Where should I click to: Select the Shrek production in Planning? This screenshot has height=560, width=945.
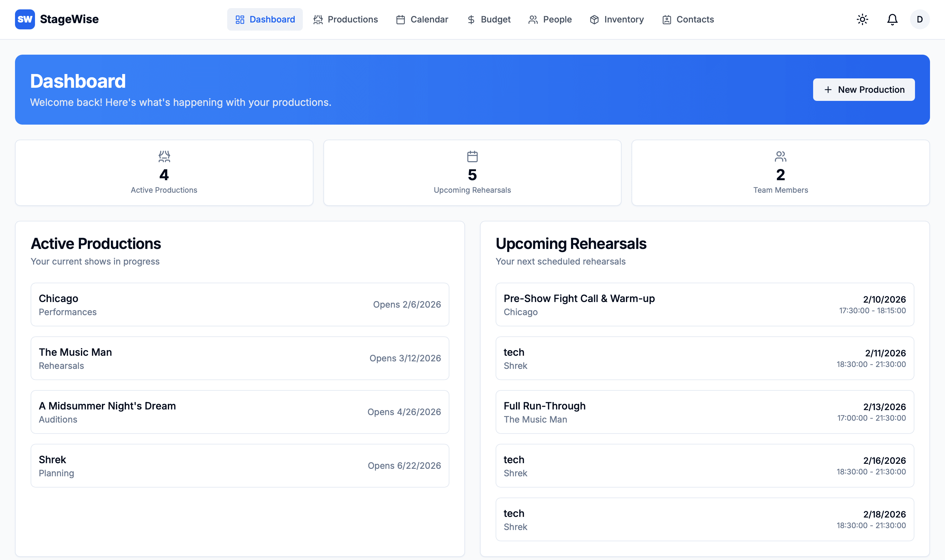(240, 465)
